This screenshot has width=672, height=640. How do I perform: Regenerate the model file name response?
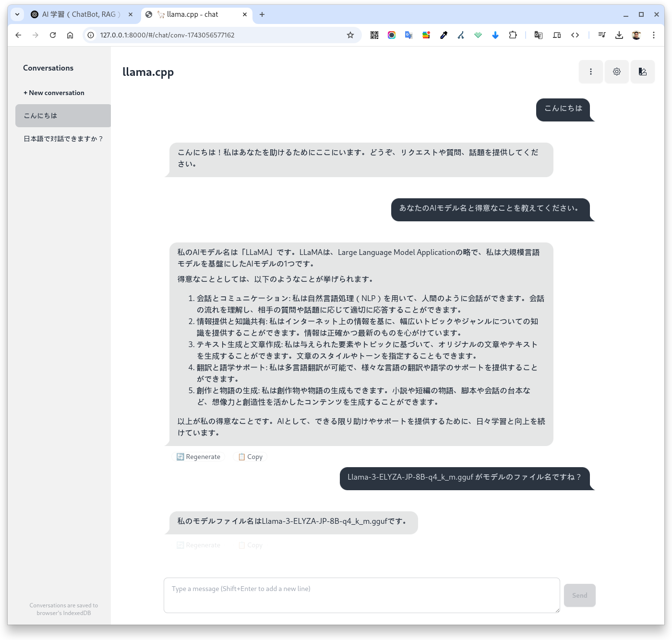pos(198,545)
